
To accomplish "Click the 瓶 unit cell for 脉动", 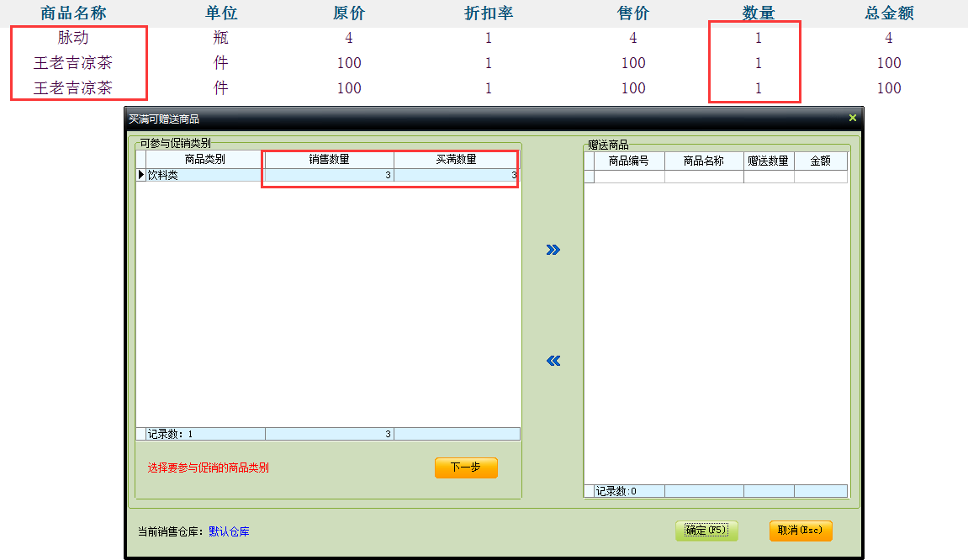I will (221, 38).
